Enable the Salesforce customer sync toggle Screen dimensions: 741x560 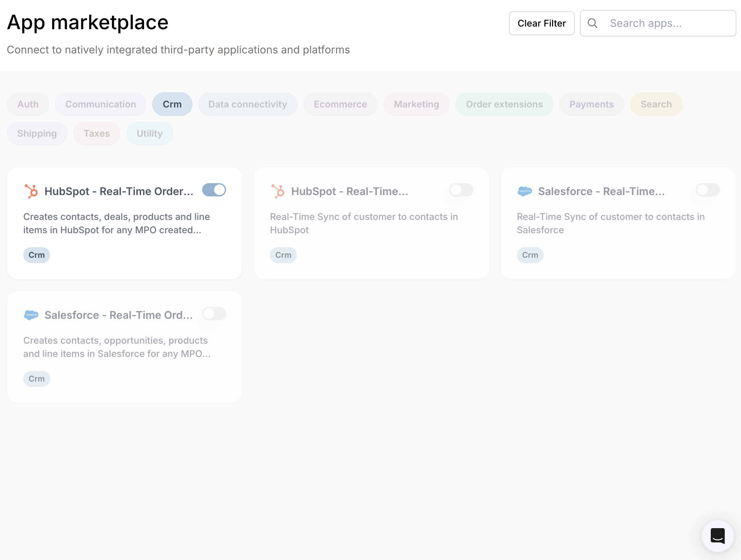pyautogui.click(x=707, y=190)
